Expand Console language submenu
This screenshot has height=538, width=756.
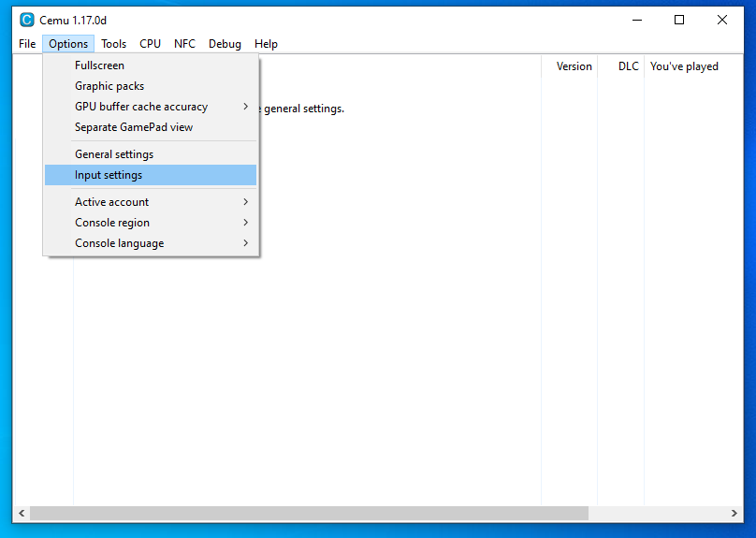coord(151,243)
